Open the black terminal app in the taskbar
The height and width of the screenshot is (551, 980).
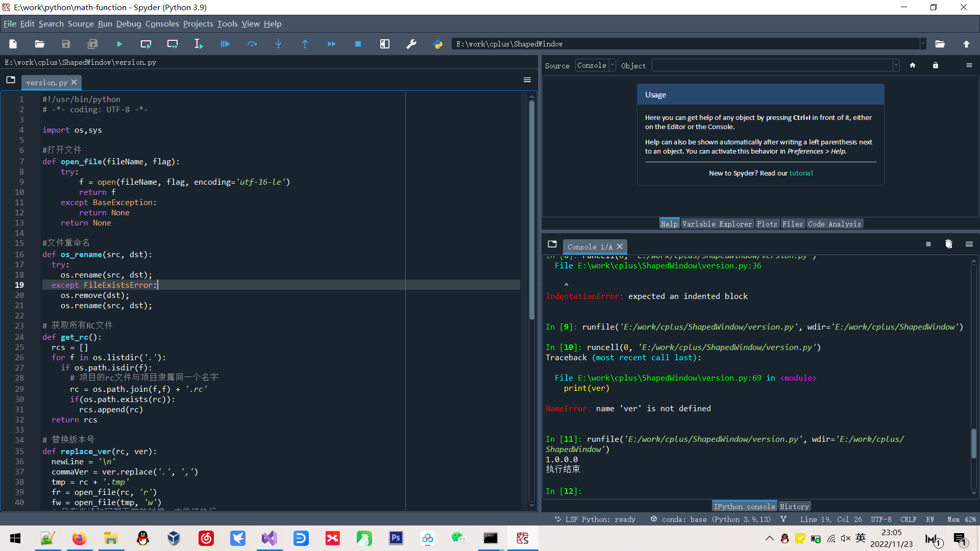pyautogui.click(x=491, y=538)
